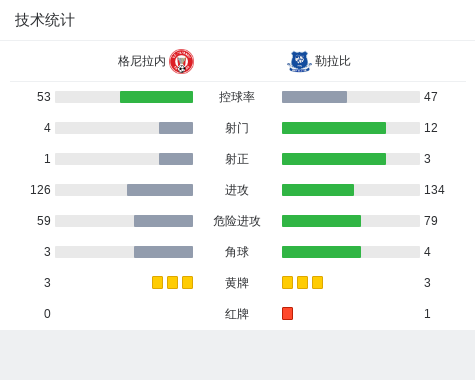This screenshot has width=475, height=380.
Task: Click the red card icon for 勒拉比
Action: (287, 313)
